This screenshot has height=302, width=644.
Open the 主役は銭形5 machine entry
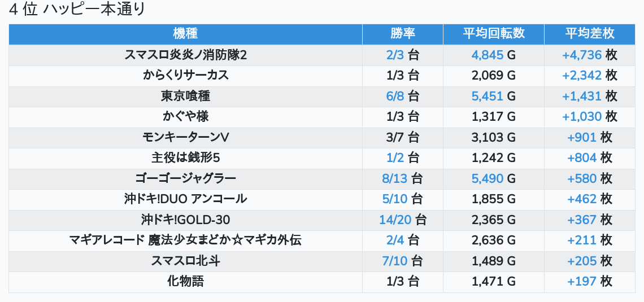(185, 157)
